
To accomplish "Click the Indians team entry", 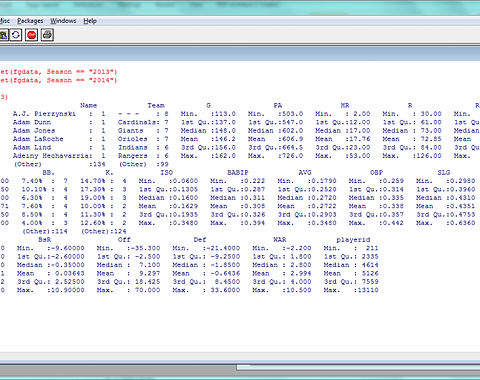I will click(x=133, y=147).
